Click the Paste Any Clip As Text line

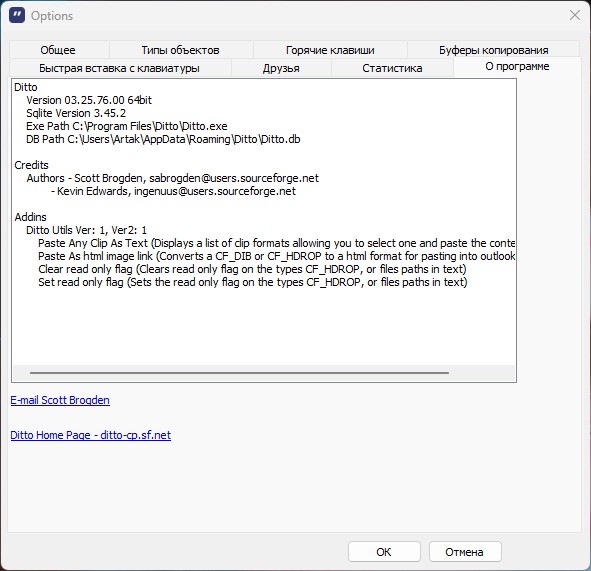coord(277,243)
